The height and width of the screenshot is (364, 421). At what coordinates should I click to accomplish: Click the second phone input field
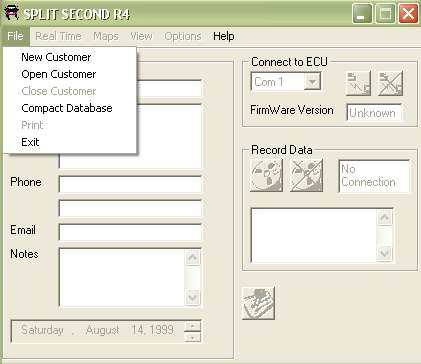coord(130,208)
